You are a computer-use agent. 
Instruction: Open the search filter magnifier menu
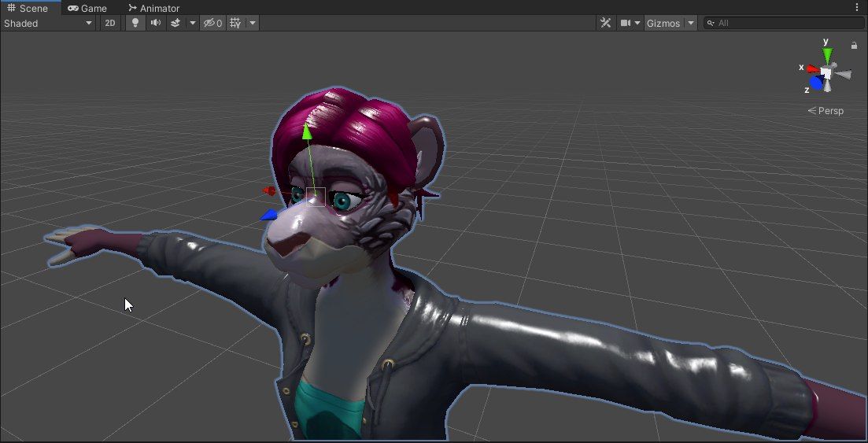tap(711, 24)
